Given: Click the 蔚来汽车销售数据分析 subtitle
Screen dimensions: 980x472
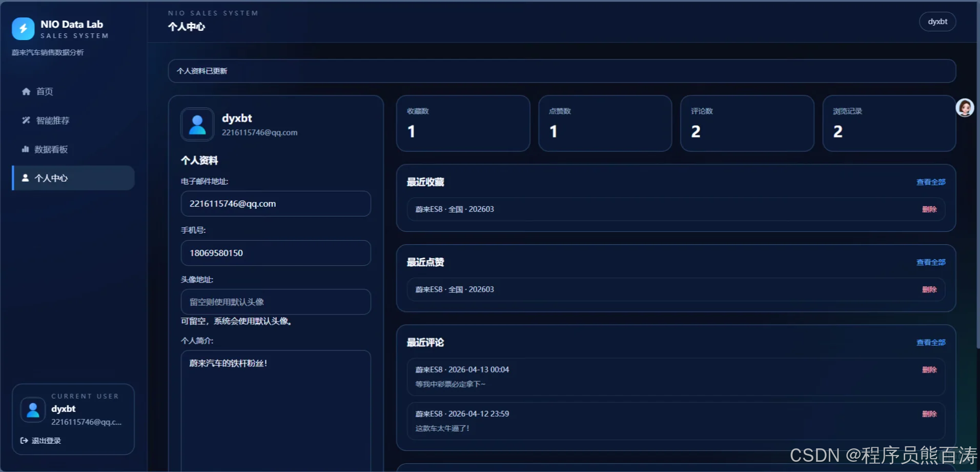Looking at the screenshot, I should (48, 52).
